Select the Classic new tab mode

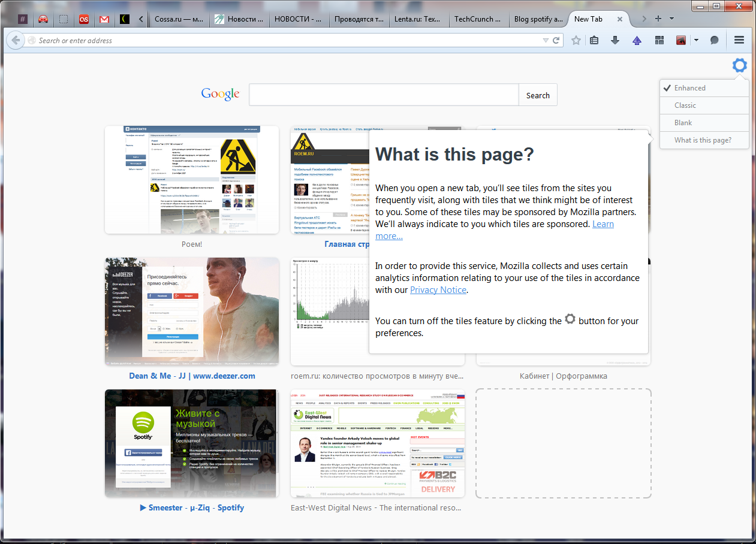704,105
